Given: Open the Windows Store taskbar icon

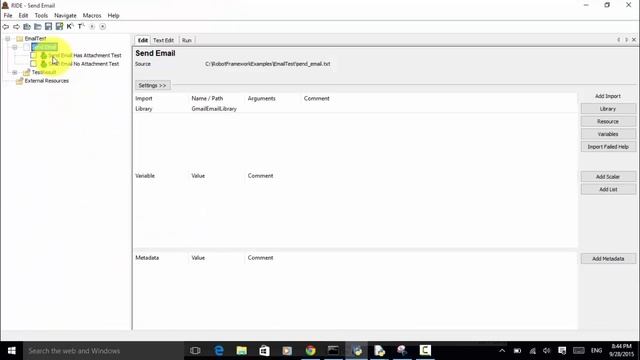Looking at the screenshot, I should (x=264, y=351).
